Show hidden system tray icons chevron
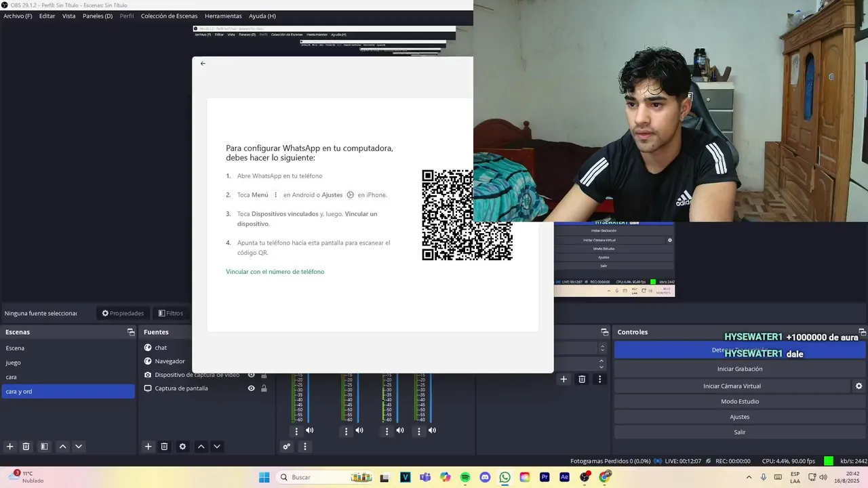868x488 pixels. pos(749,477)
